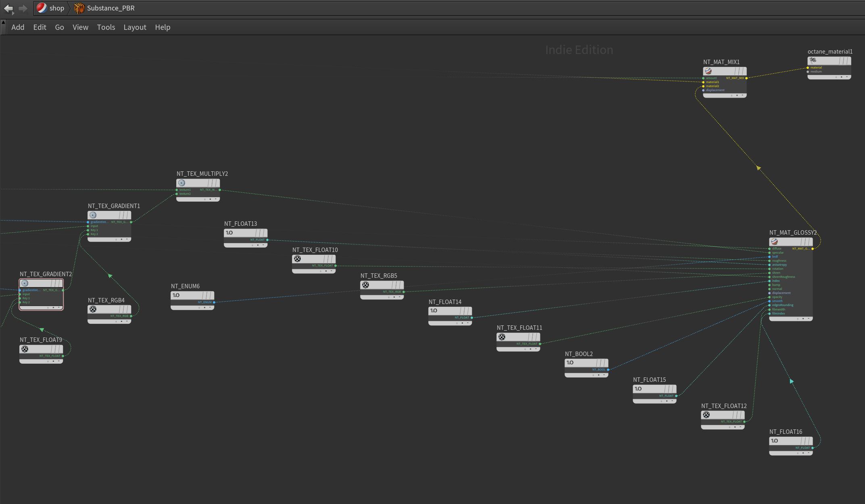
Task: Click the NT_MAT_GLOSSY2 node sphere icon
Action: [774, 242]
